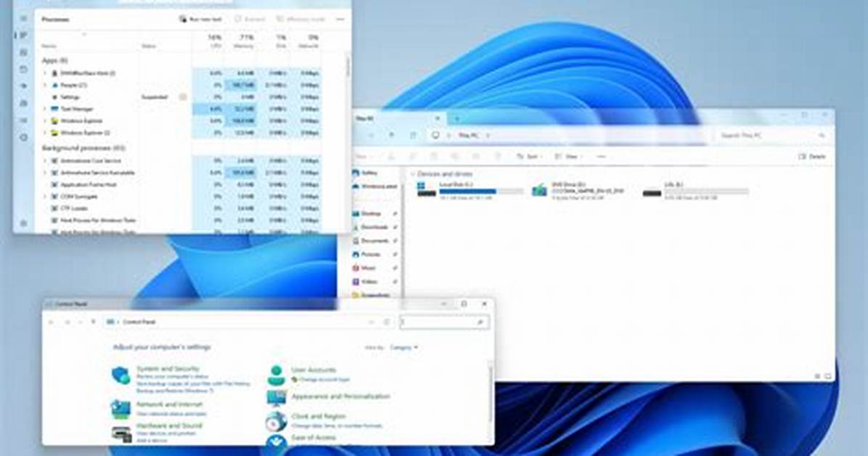Image resolution: width=868 pixels, height=456 pixels.
Task: Switch to large thumbnails view in status bar
Action: (x=829, y=376)
